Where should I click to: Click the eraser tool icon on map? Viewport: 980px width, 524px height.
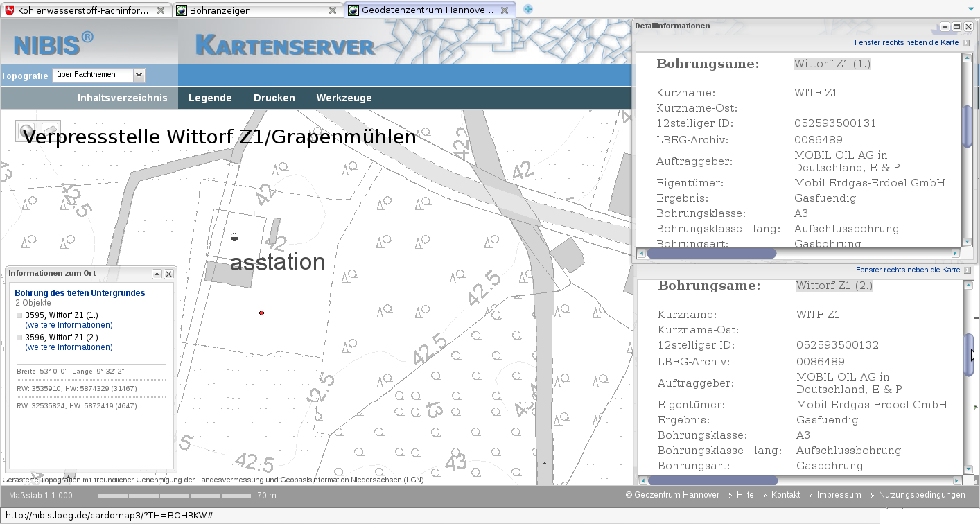click(50, 130)
